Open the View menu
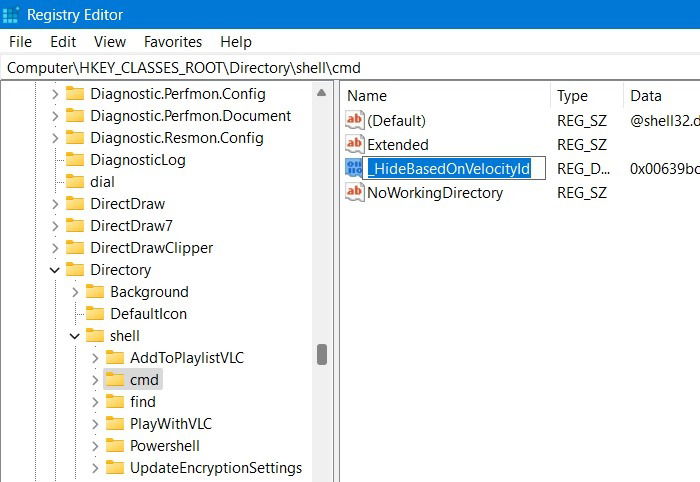700x482 pixels. coord(110,42)
